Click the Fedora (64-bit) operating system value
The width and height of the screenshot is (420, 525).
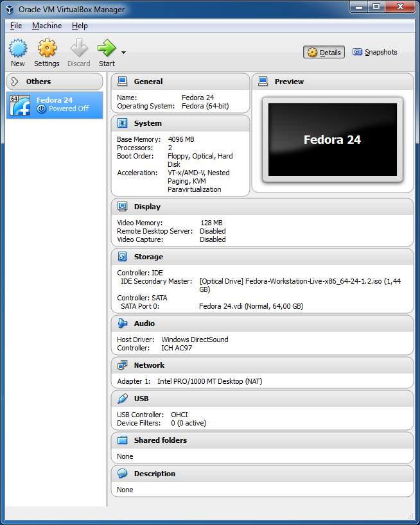click(x=206, y=106)
